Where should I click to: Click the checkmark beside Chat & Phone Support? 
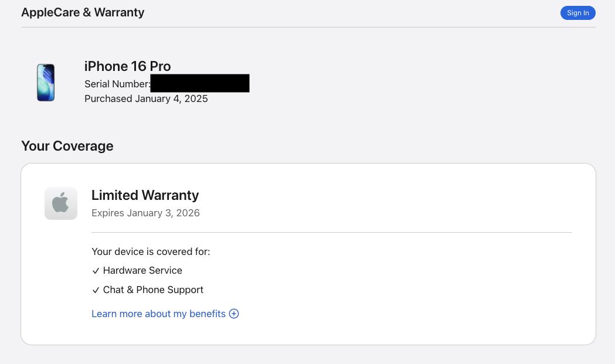click(x=96, y=290)
